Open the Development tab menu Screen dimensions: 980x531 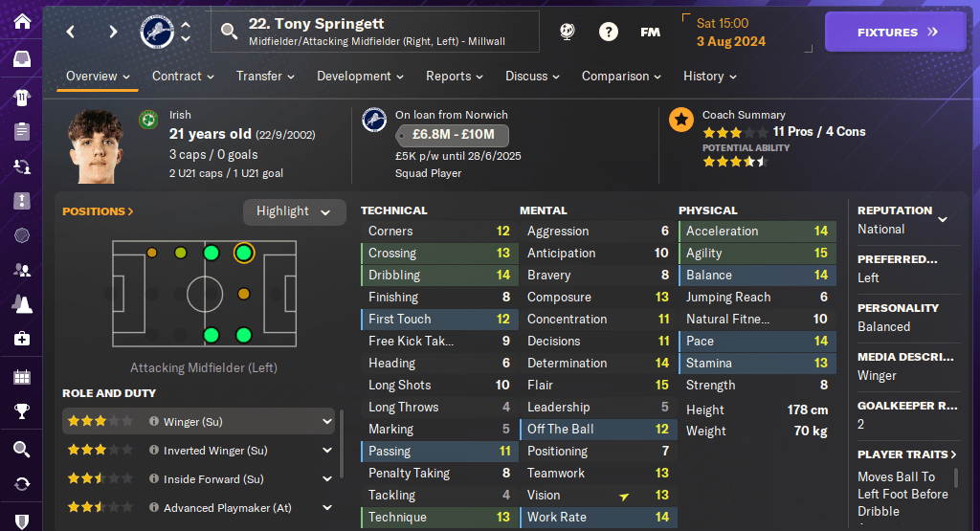(361, 77)
